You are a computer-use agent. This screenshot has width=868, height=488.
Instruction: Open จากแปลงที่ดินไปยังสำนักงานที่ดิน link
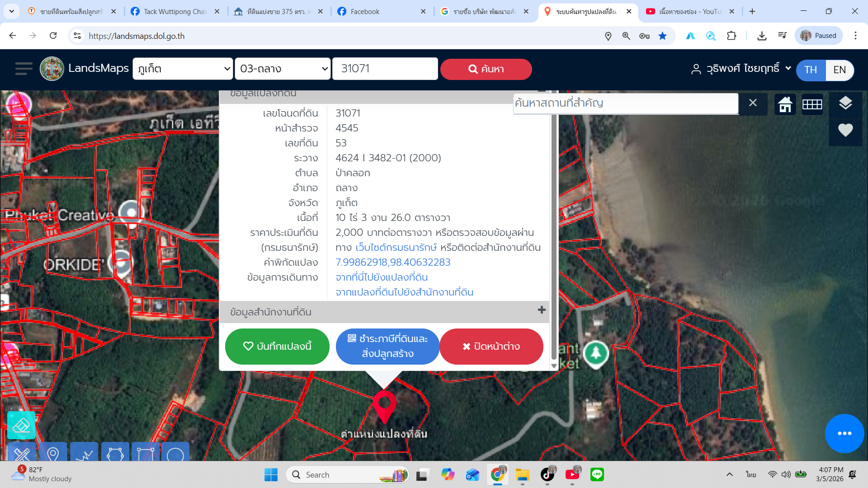(x=404, y=292)
